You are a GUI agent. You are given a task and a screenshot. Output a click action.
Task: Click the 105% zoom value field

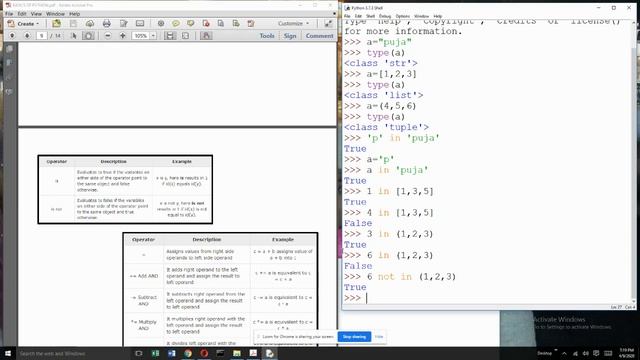[140, 36]
